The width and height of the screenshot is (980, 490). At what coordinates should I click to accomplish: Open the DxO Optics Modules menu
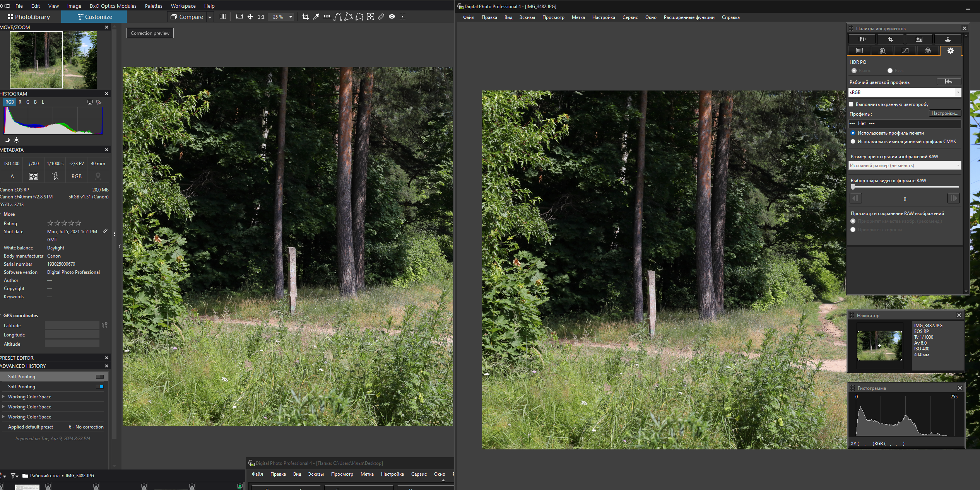(x=113, y=6)
